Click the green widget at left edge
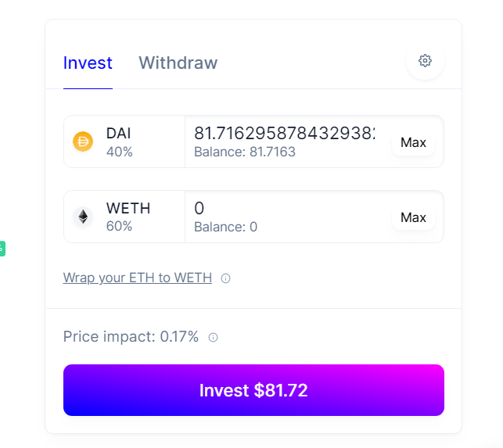The height and width of the screenshot is (448, 503). coord(2,249)
